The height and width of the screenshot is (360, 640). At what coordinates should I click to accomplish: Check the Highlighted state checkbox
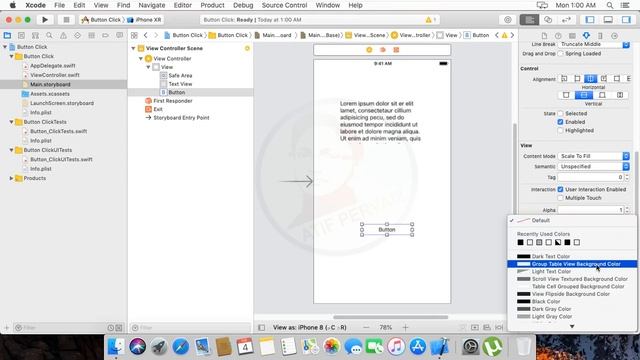[x=560, y=131]
